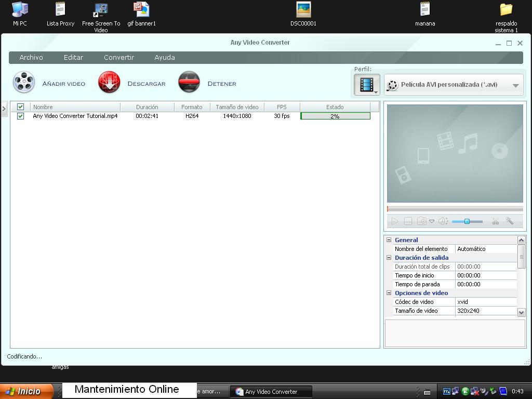The image size is (532, 399).
Task: Take a snapshot with the camera icon
Action: [x=421, y=221]
